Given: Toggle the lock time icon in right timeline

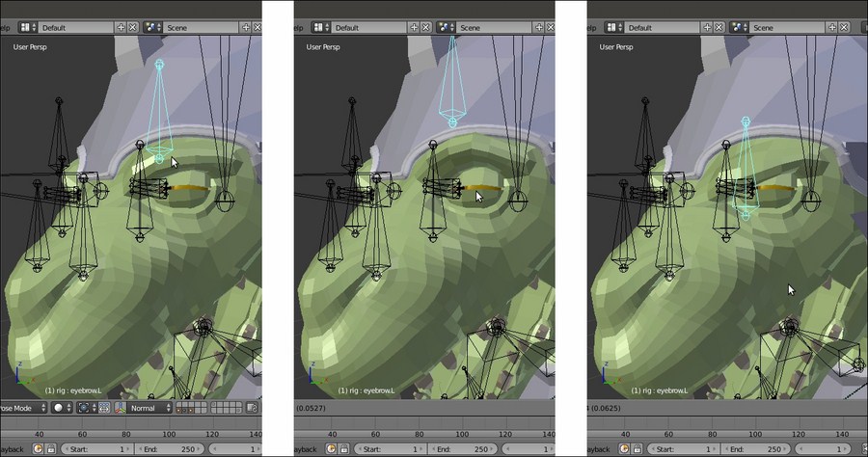Looking at the screenshot, I should pyautogui.click(x=637, y=449).
